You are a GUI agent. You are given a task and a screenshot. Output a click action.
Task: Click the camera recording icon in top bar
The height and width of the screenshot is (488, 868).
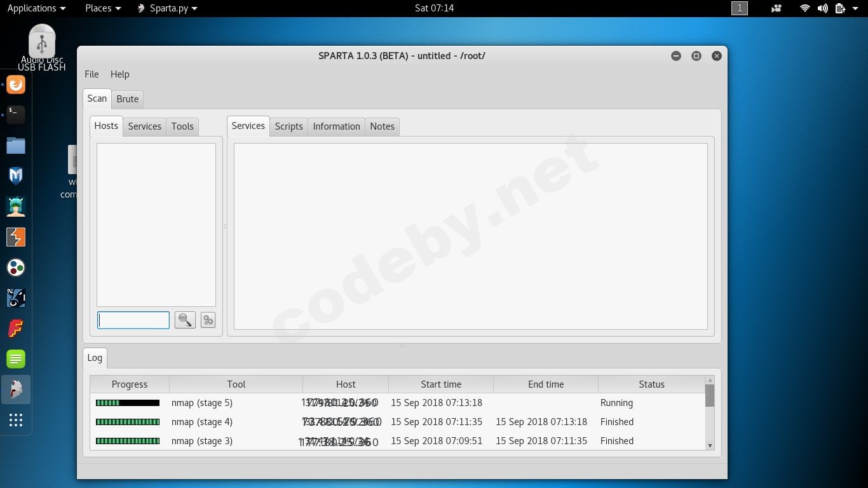coord(776,8)
